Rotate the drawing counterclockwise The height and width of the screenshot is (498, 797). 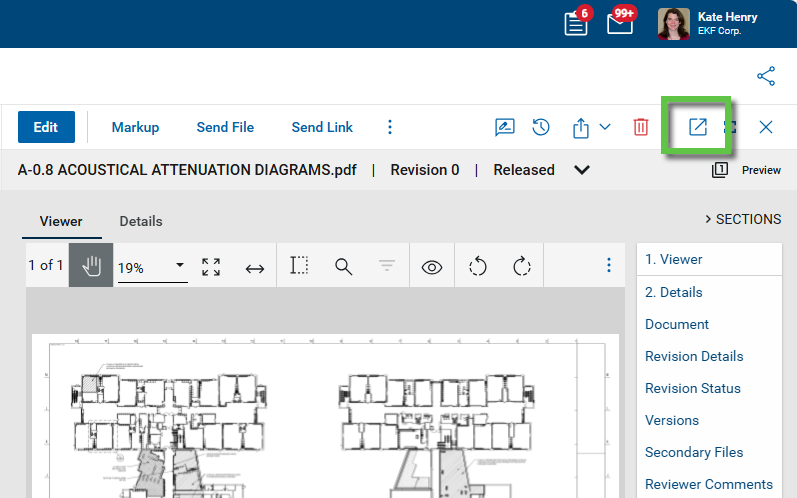[477, 266]
